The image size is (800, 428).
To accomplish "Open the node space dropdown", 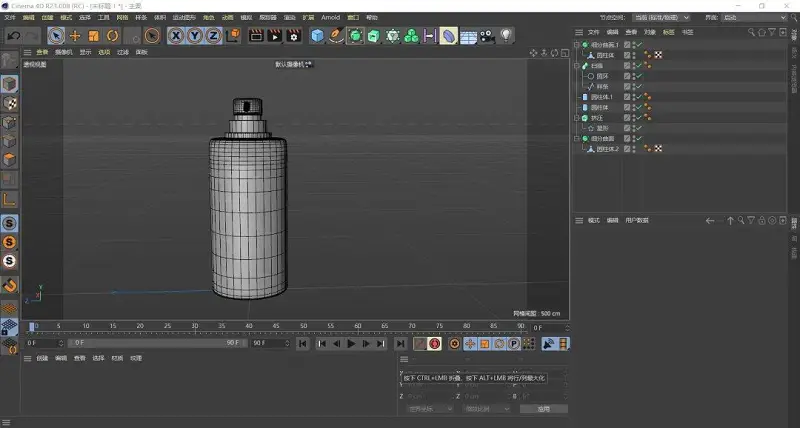I will coord(662,17).
